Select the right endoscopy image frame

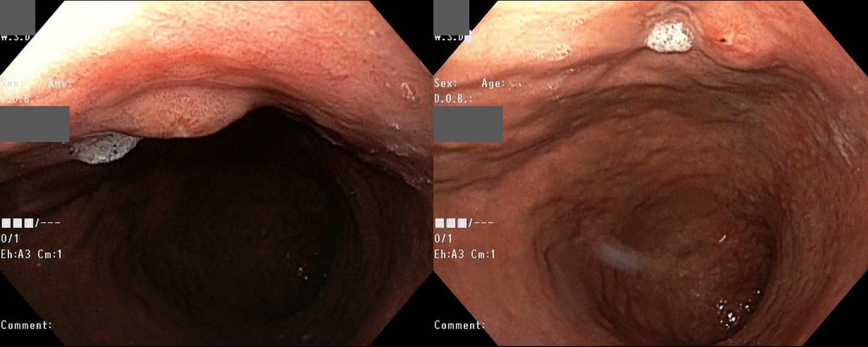(651, 173)
